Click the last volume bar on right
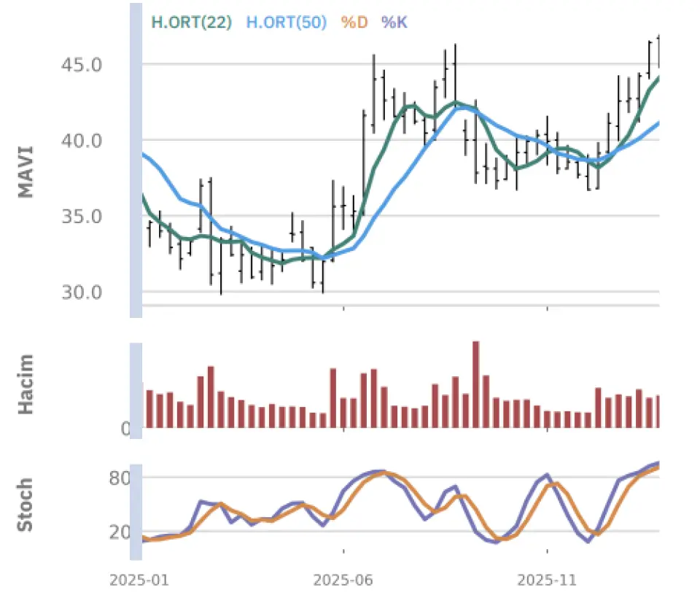The image size is (700, 598). tap(658, 411)
